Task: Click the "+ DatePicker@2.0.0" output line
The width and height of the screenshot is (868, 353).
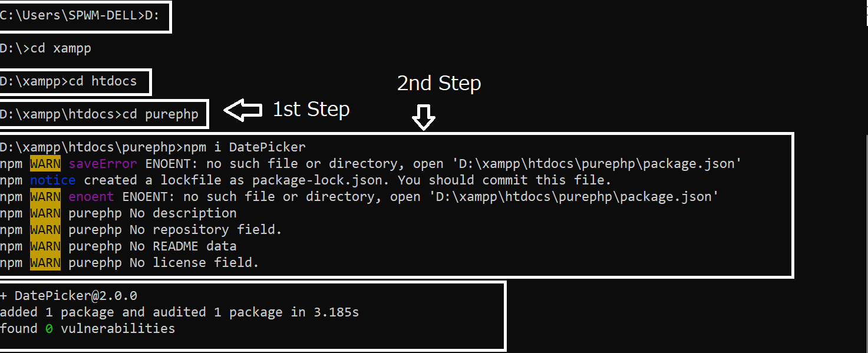Action: pyautogui.click(x=69, y=295)
